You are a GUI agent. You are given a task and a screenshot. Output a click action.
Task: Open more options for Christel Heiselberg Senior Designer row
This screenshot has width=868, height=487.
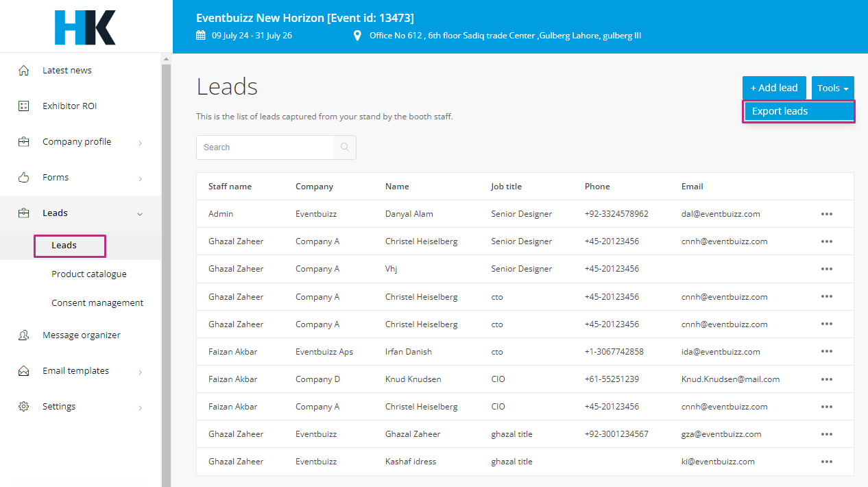(x=827, y=241)
